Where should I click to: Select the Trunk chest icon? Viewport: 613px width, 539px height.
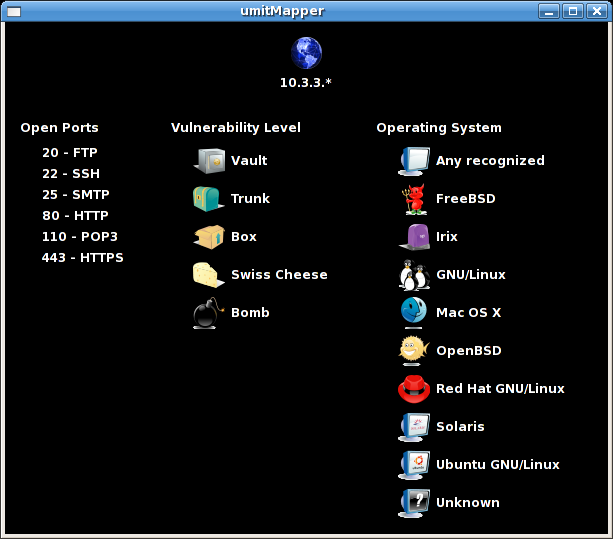208,199
